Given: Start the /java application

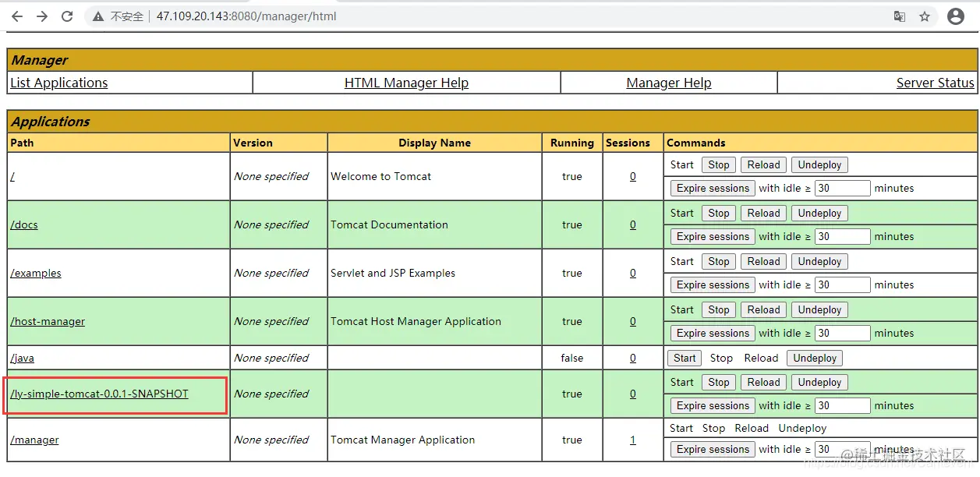Looking at the screenshot, I should pos(685,359).
